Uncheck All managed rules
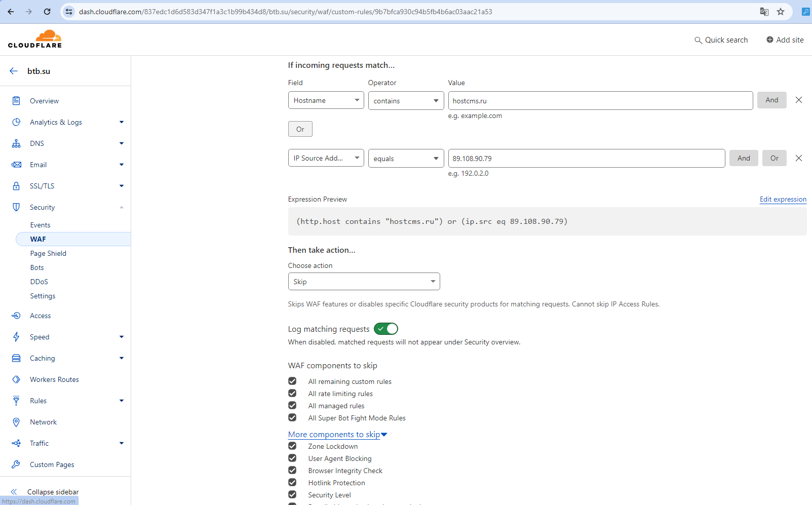Image resolution: width=812 pixels, height=505 pixels. (292, 405)
